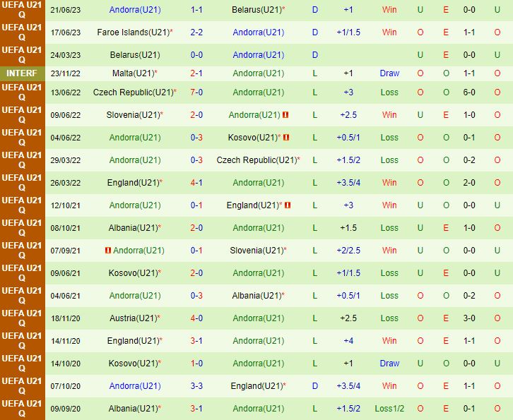Open England(U21) home team on 14/11/20
Screen dimensions: 513x420
[x=133, y=340]
